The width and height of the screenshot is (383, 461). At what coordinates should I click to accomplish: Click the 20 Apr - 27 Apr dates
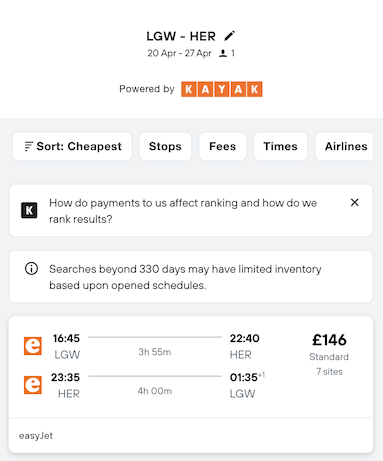point(179,53)
